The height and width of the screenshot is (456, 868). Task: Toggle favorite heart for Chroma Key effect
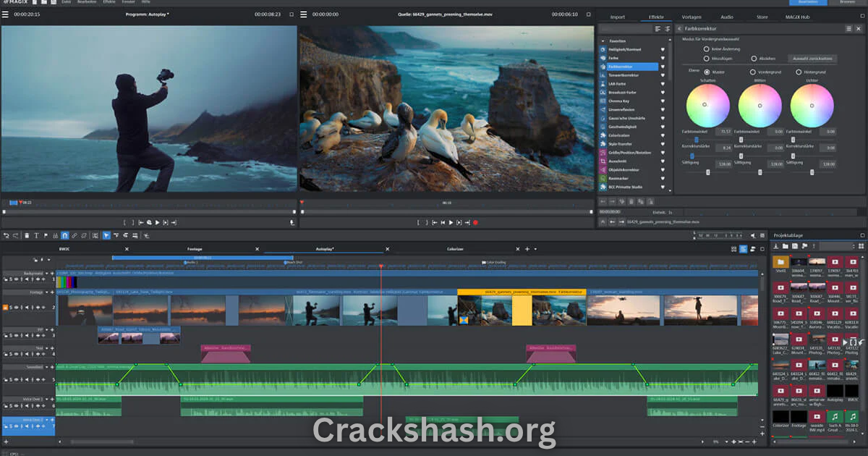(x=662, y=101)
